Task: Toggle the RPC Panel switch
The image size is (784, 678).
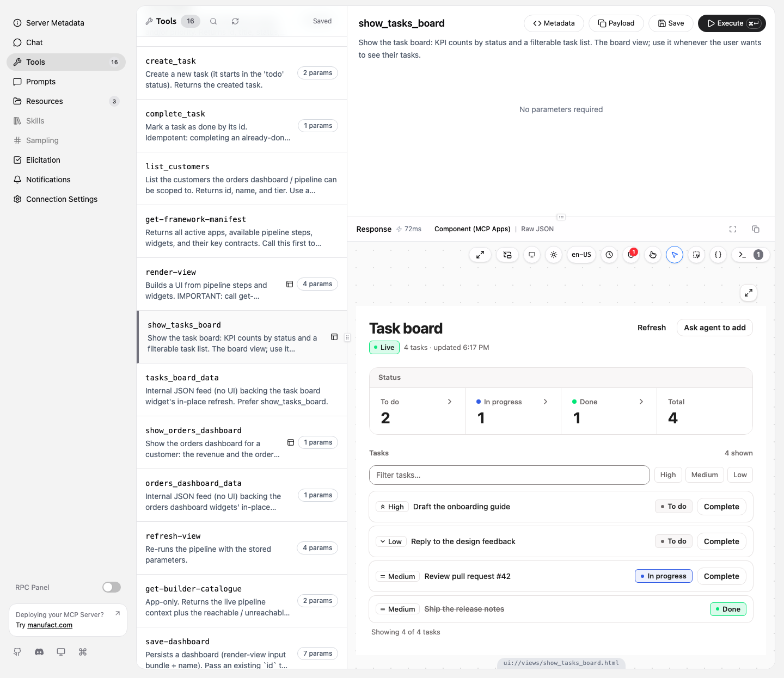Action: tap(112, 587)
